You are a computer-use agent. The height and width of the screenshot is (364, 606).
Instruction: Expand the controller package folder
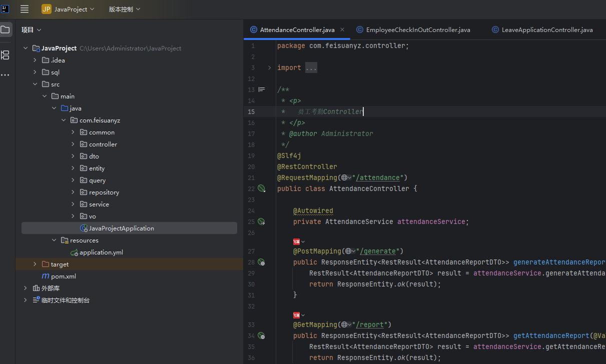point(73,144)
